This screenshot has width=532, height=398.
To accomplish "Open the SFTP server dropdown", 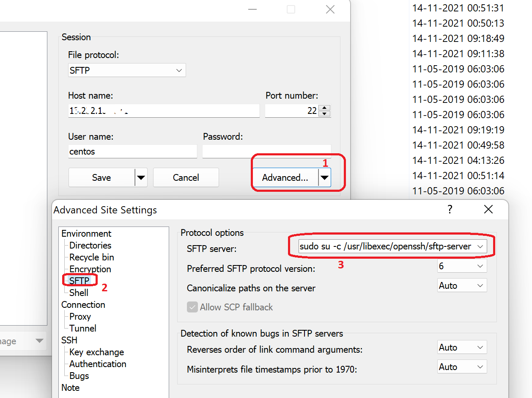I will tap(480, 246).
